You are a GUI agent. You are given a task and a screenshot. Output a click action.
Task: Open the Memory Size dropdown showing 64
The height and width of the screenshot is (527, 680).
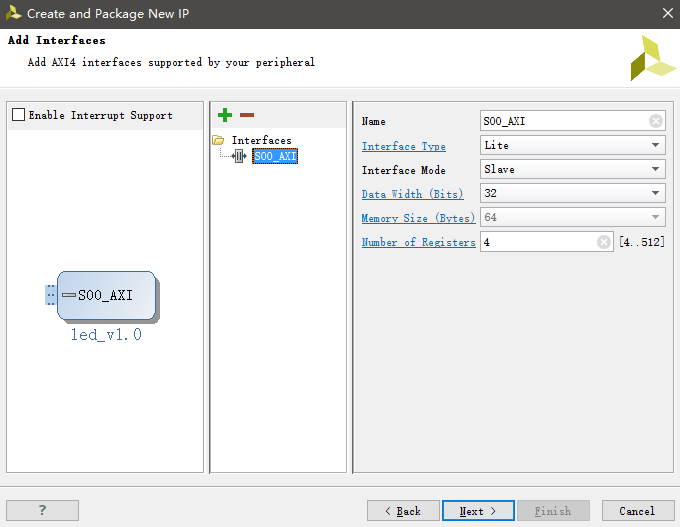[572, 217]
